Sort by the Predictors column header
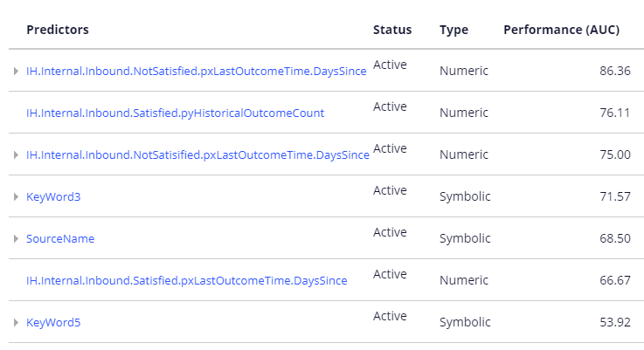644x350 pixels. pos(58,30)
